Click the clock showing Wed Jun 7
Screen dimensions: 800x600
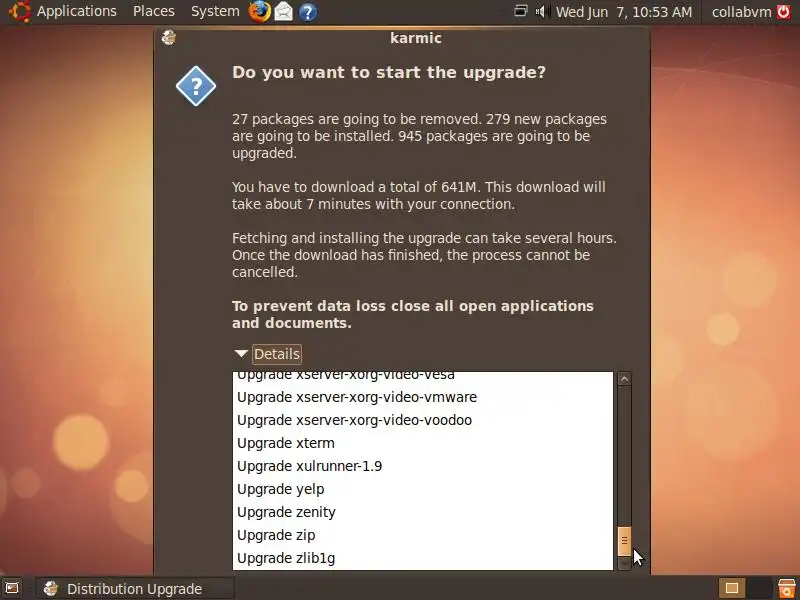[623, 12]
